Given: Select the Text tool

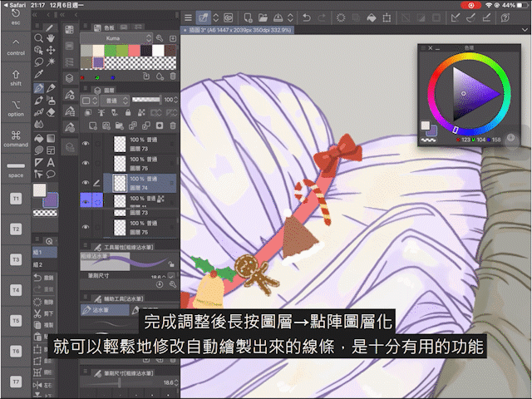Looking at the screenshot, I should click(51, 162).
